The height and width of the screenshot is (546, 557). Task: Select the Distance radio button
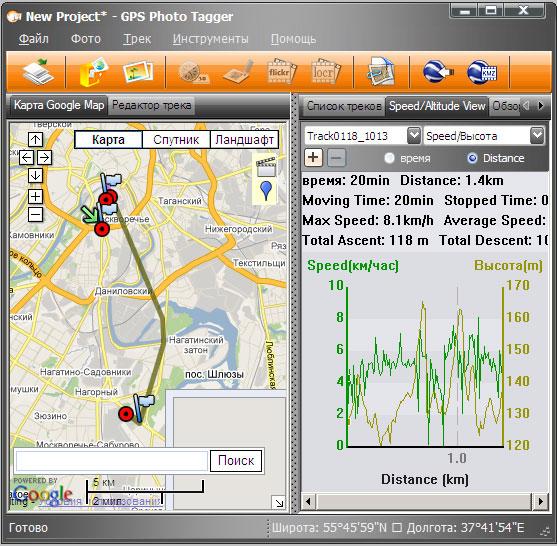click(472, 158)
